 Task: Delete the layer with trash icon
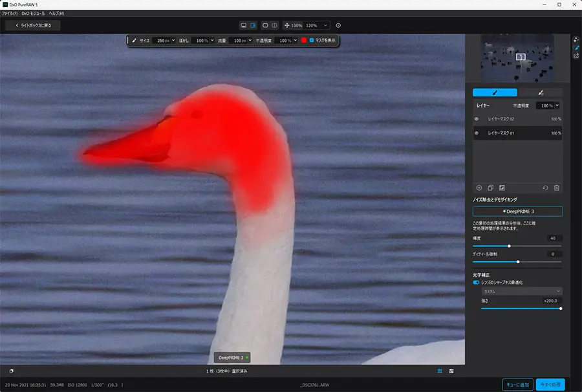pyautogui.click(x=557, y=188)
